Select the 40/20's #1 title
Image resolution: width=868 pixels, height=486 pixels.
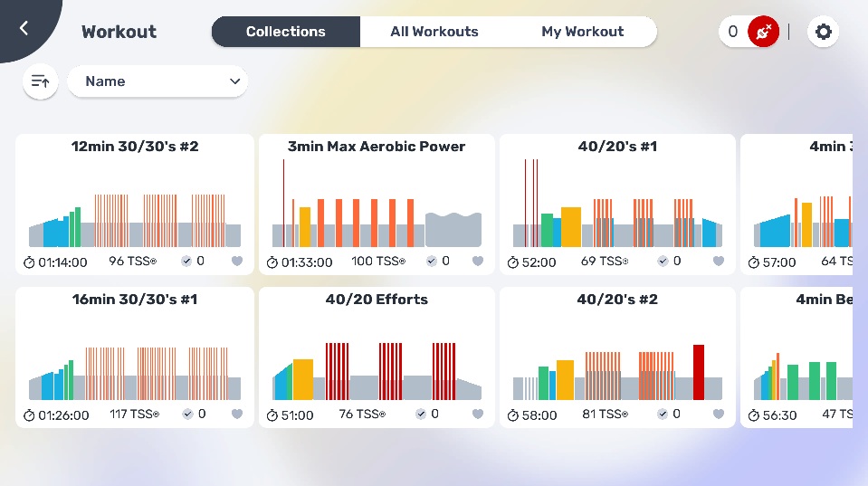[617, 146]
